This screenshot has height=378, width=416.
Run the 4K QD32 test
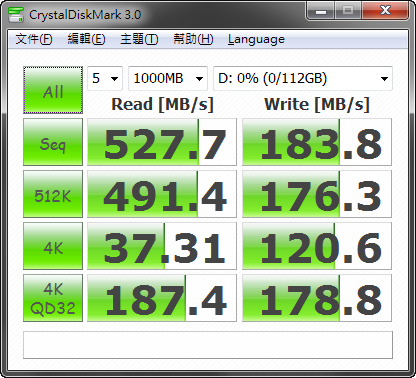pyautogui.click(x=53, y=298)
